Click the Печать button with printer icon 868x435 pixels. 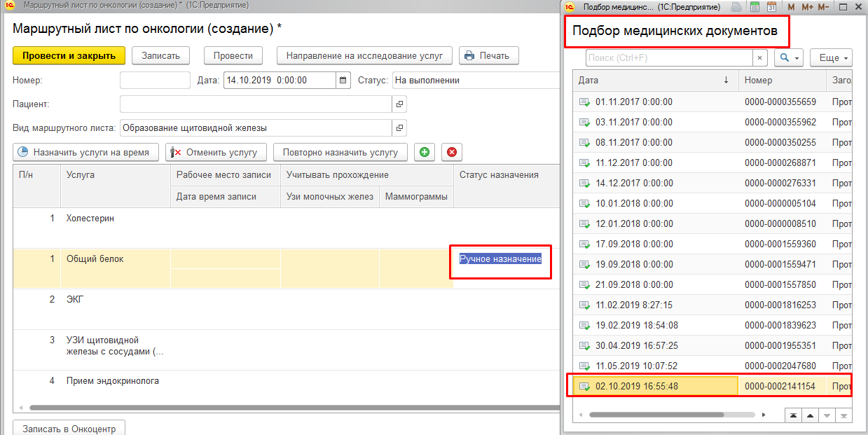(x=488, y=55)
